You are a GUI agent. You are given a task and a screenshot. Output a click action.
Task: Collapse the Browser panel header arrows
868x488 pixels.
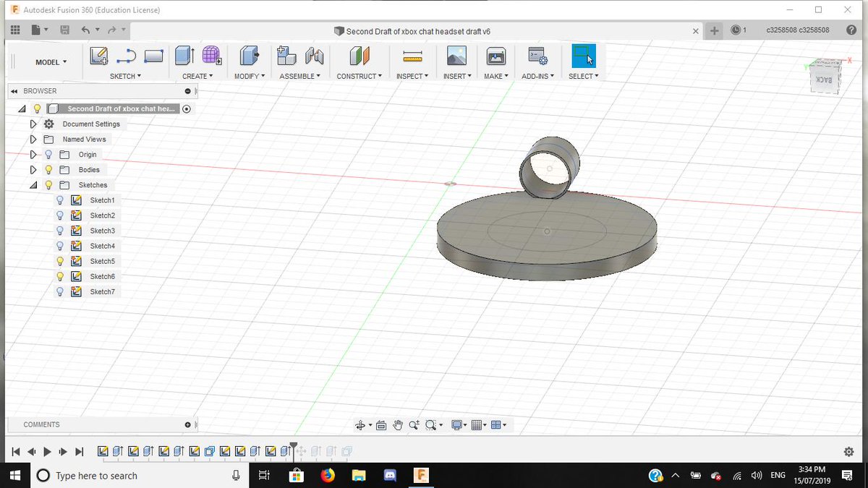tap(14, 91)
